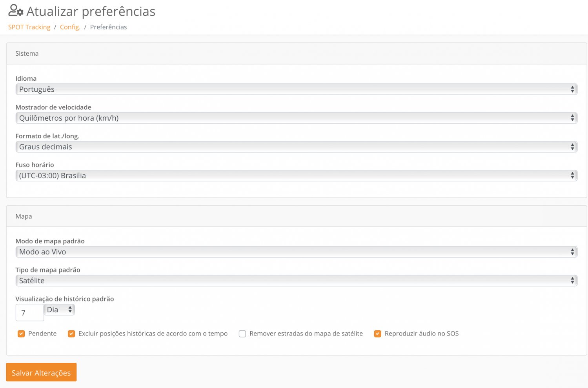Open the Idioma language dropdown
Screen dimensions: 588x388
point(296,89)
